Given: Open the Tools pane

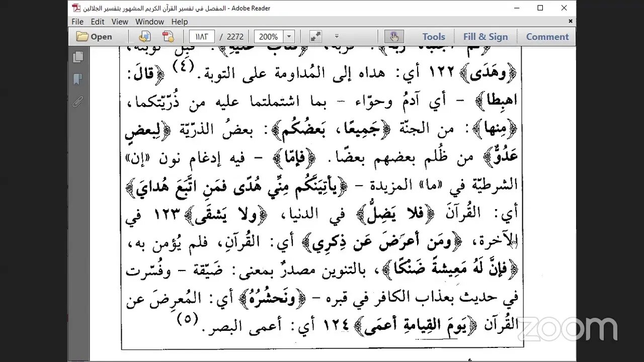Looking at the screenshot, I should (434, 37).
